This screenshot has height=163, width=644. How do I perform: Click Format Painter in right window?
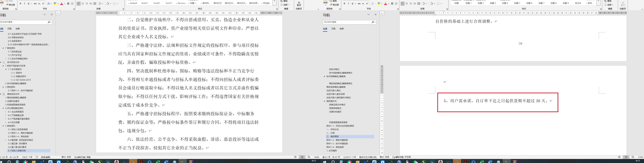[334, 5]
